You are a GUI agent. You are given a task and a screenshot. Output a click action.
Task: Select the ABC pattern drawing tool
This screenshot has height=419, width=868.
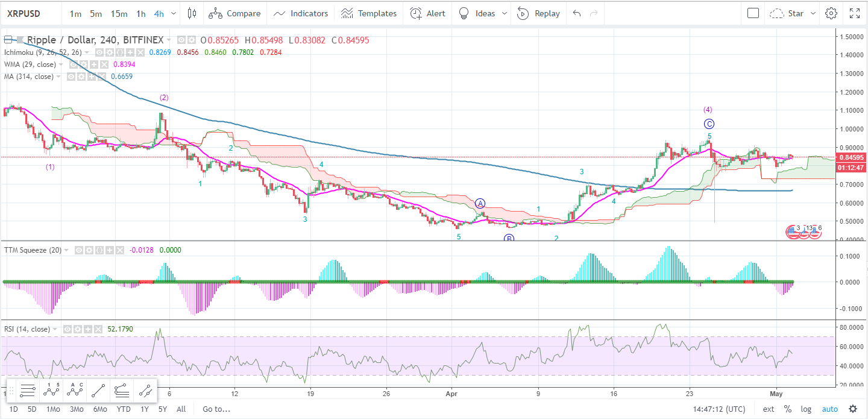tap(75, 391)
